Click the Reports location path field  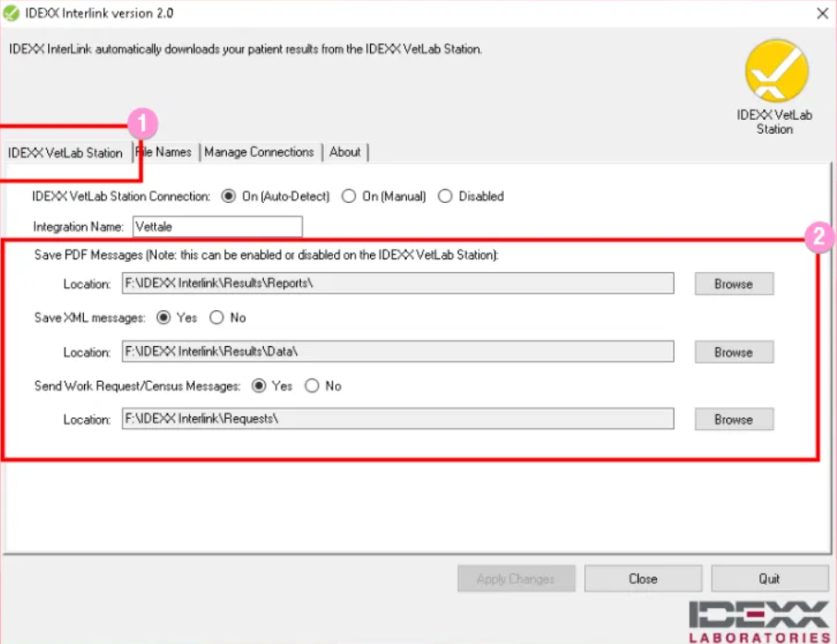(x=398, y=283)
